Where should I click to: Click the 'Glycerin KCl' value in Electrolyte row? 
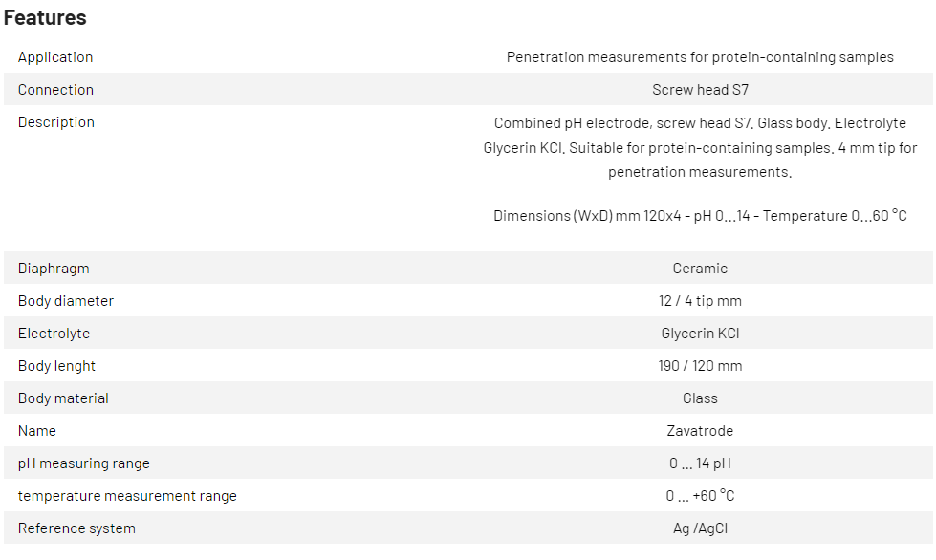[x=700, y=334]
